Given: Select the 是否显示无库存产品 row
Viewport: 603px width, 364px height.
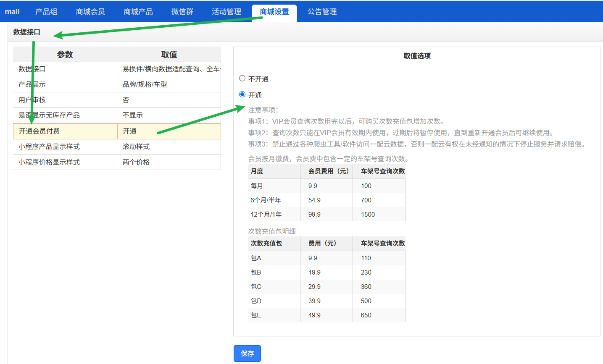Looking at the screenshot, I should [65, 115].
